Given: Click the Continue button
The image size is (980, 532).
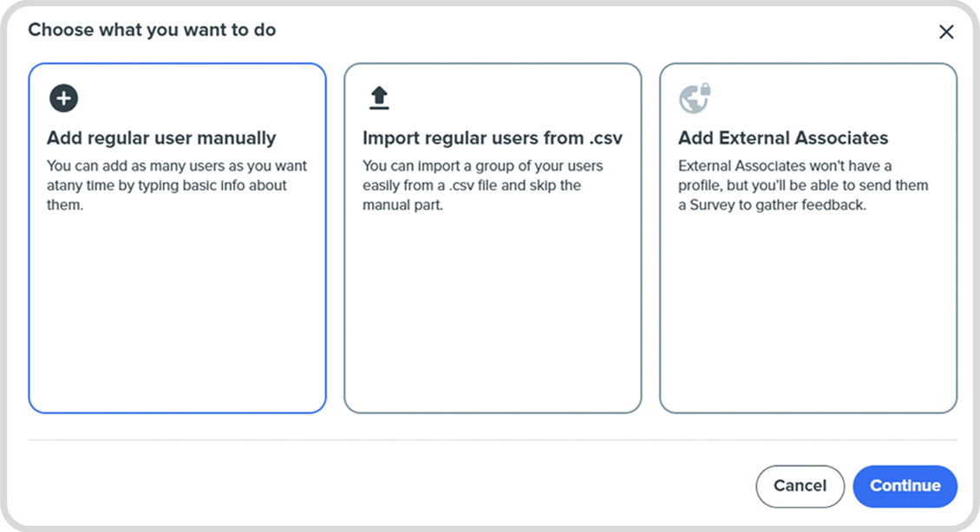Looking at the screenshot, I should [x=905, y=486].
